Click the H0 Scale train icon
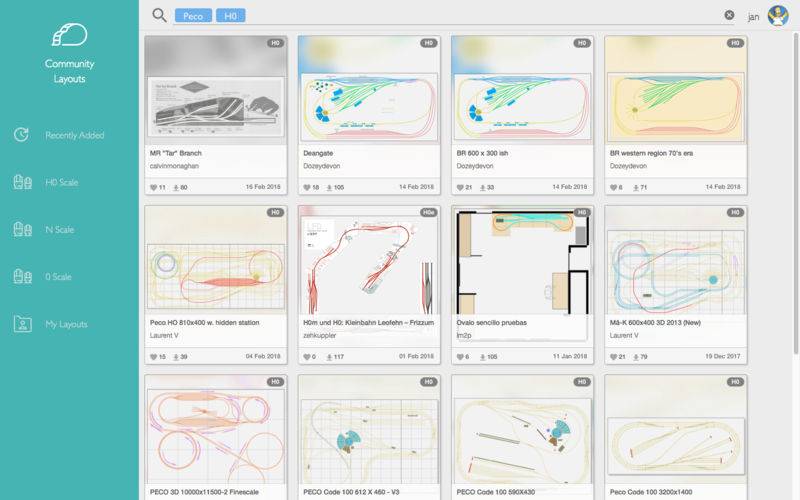800x500 pixels. click(22, 182)
